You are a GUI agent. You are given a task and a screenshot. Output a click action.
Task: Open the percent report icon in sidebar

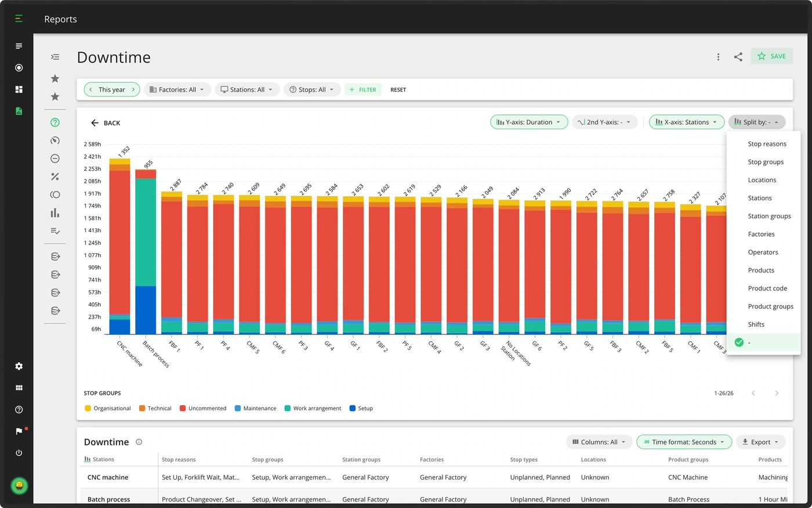tap(55, 176)
